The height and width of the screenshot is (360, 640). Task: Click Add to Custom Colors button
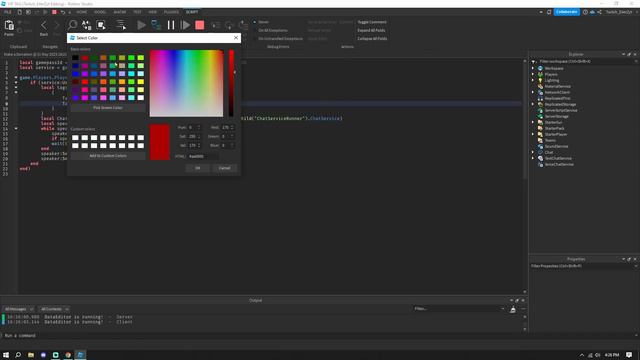(108, 156)
